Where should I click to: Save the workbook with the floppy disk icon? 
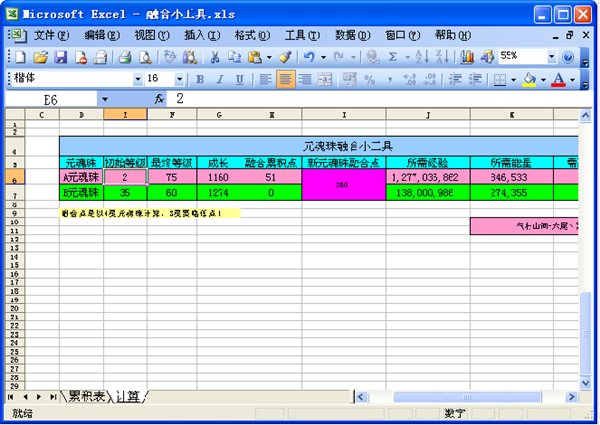click(60, 57)
